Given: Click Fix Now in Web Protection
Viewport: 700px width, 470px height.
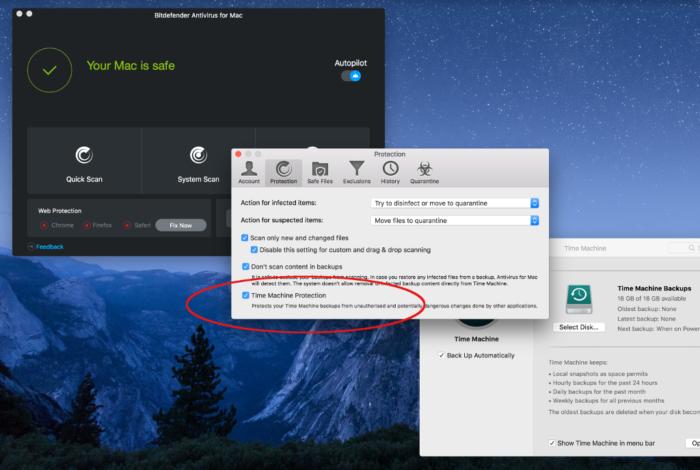Looking at the screenshot, I should [181, 225].
